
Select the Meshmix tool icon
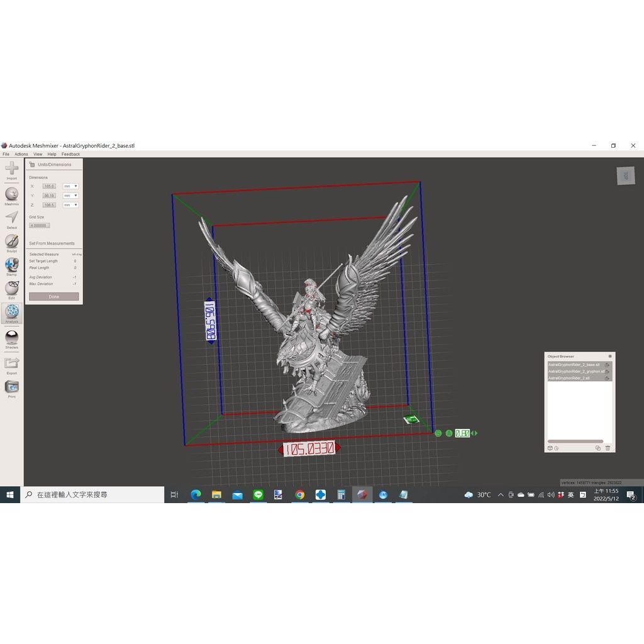[11, 194]
